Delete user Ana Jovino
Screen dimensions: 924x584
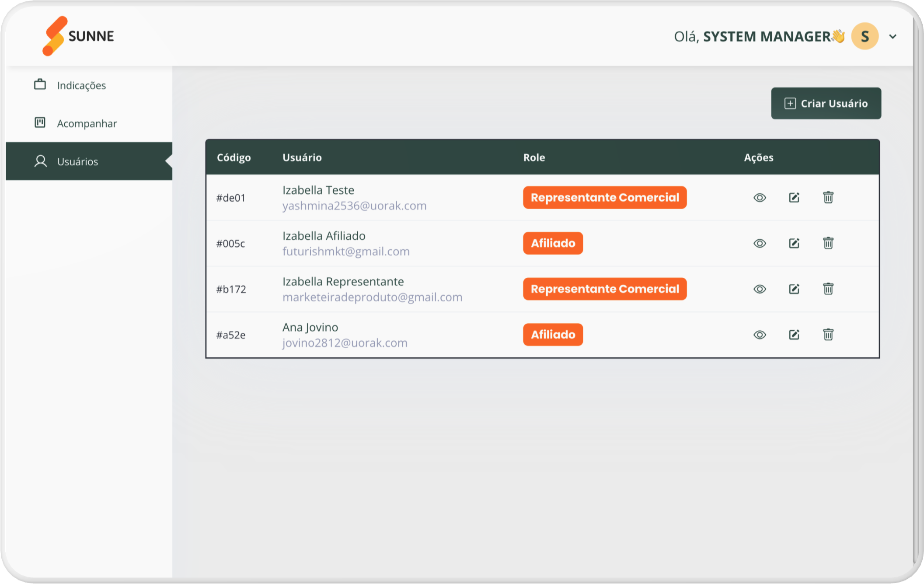828,334
